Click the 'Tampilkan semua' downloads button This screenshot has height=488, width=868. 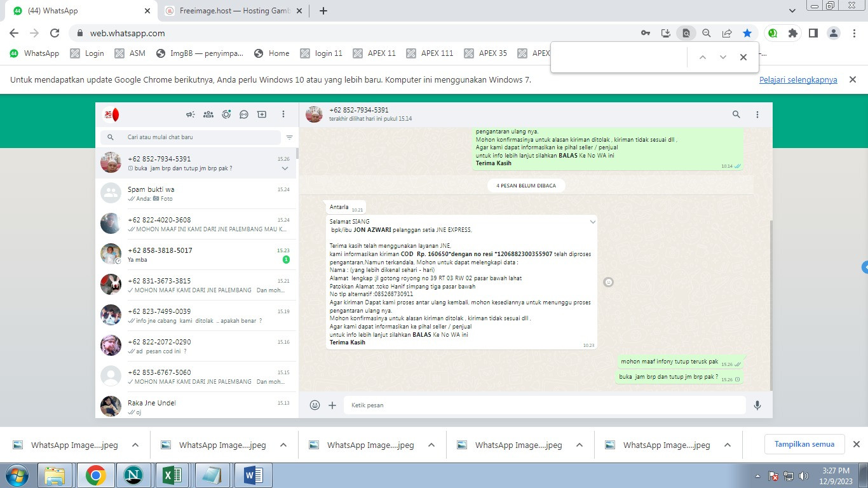(x=804, y=444)
